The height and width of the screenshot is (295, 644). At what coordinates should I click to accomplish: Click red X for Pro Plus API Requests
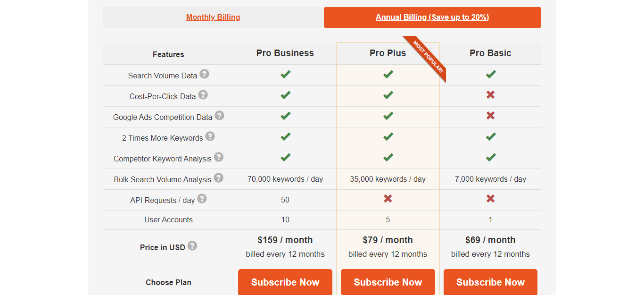click(x=388, y=199)
